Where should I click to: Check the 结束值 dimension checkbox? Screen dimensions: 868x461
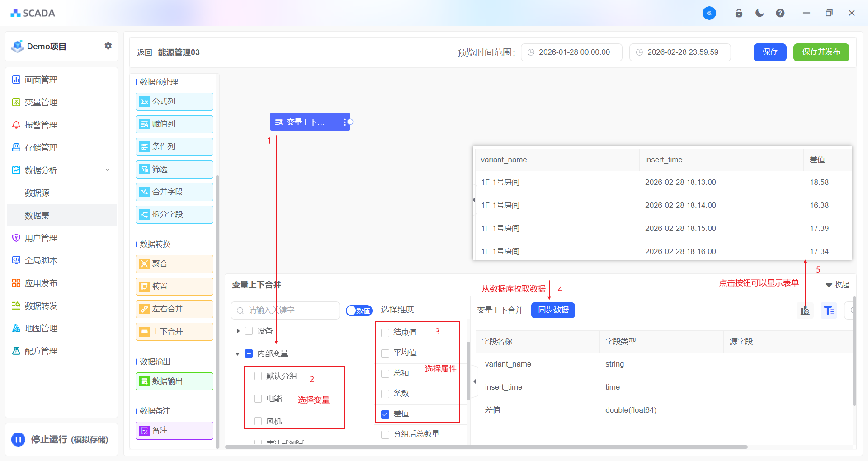click(385, 332)
